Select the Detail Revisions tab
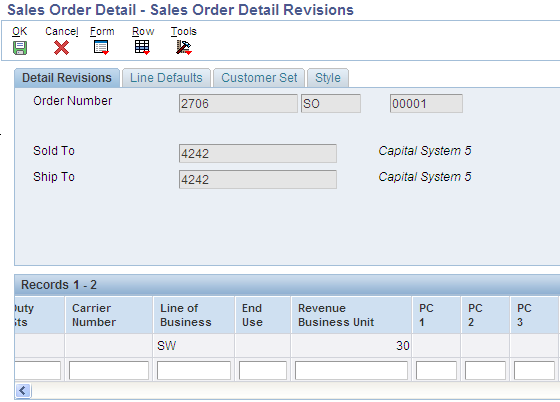 [x=67, y=78]
